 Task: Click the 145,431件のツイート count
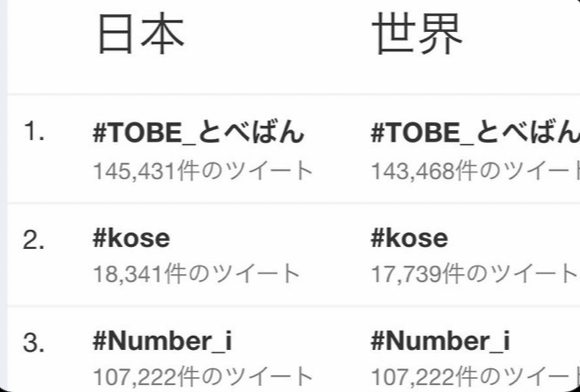tap(203, 171)
